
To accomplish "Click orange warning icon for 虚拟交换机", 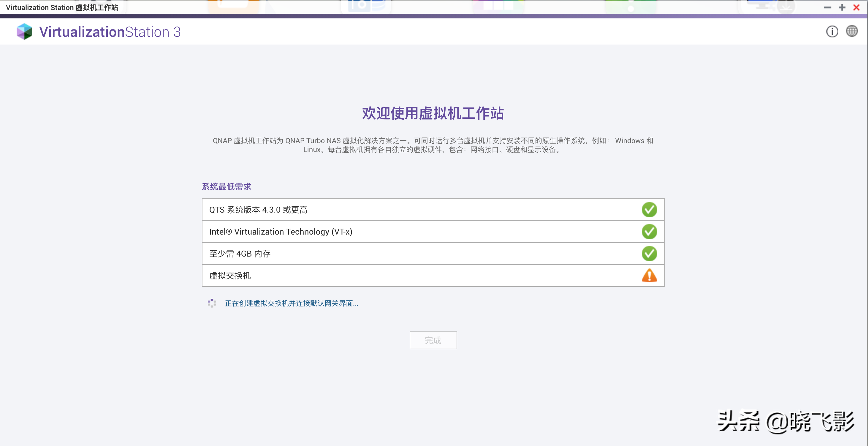I will (649, 276).
